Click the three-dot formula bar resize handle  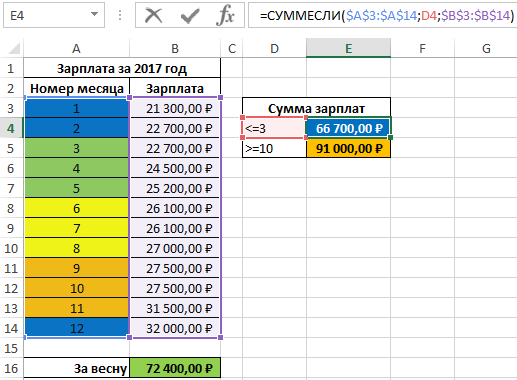120,15
